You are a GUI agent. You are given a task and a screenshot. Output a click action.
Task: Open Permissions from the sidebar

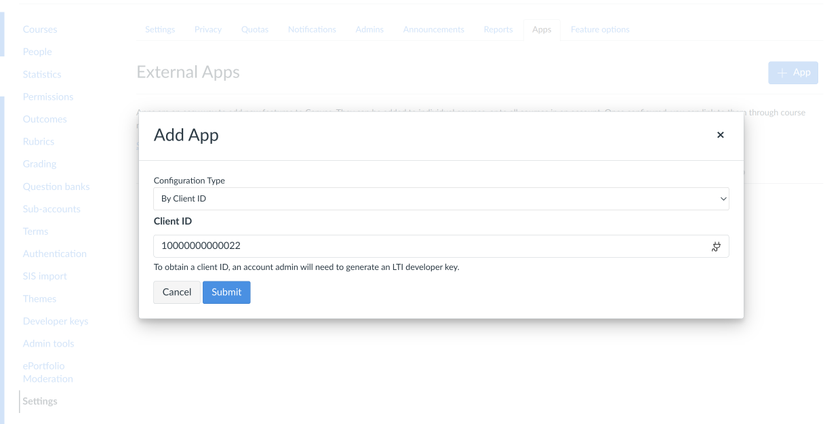coord(48,97)
